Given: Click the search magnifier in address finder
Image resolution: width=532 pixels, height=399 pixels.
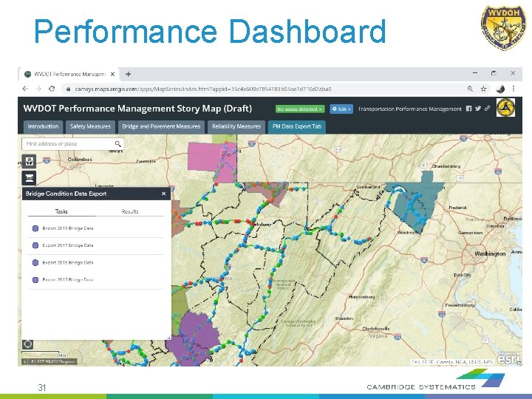Looking at the screenshot, I should tap(117, 144).
